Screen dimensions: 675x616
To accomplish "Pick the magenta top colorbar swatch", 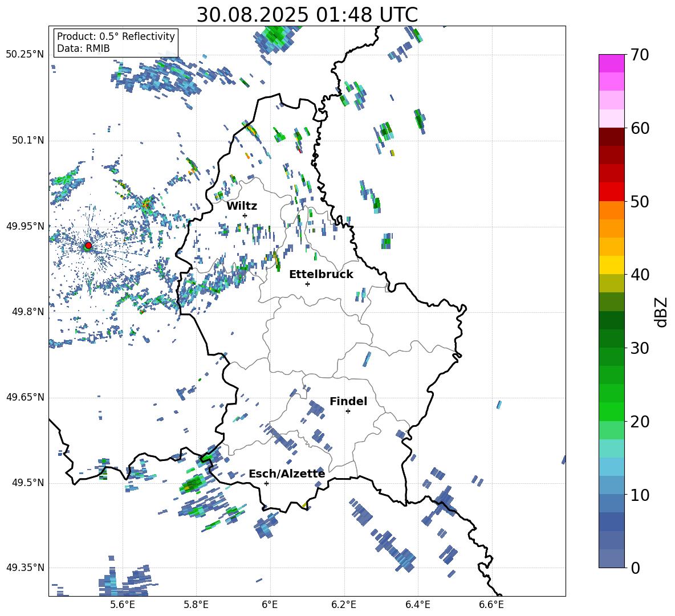I will coord(611,64).
